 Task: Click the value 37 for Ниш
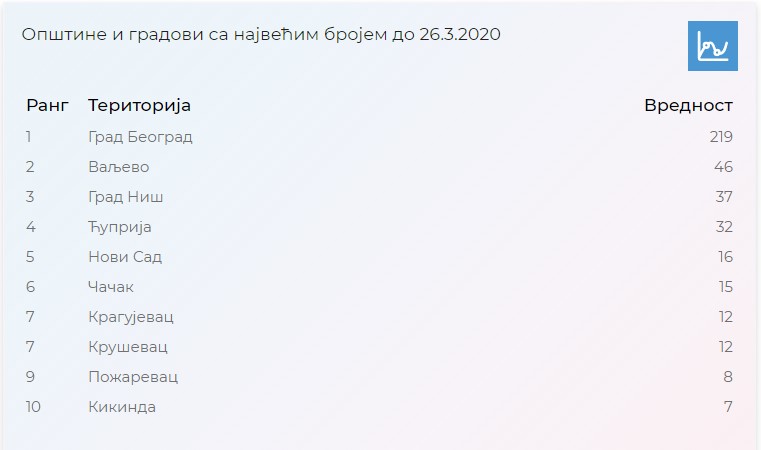coord(724,197)
